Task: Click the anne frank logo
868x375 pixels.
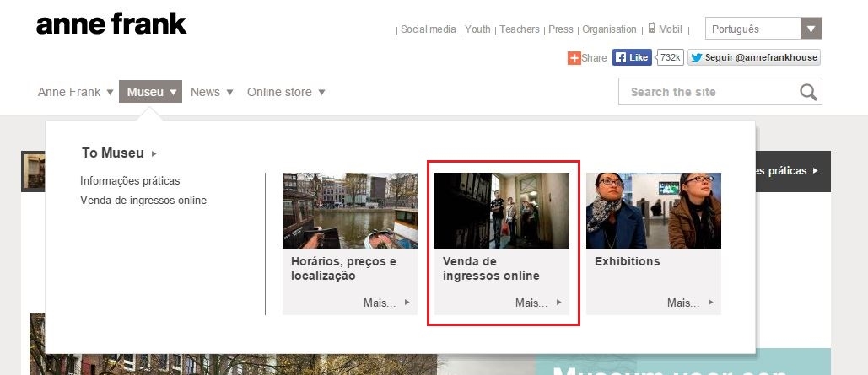Action: [x=111, y=25]
